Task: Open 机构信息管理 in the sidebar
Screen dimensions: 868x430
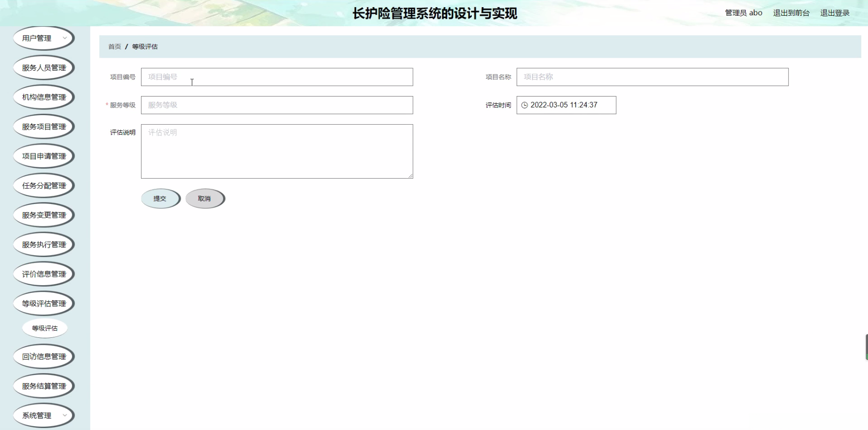Action: [x=43, y=97]
